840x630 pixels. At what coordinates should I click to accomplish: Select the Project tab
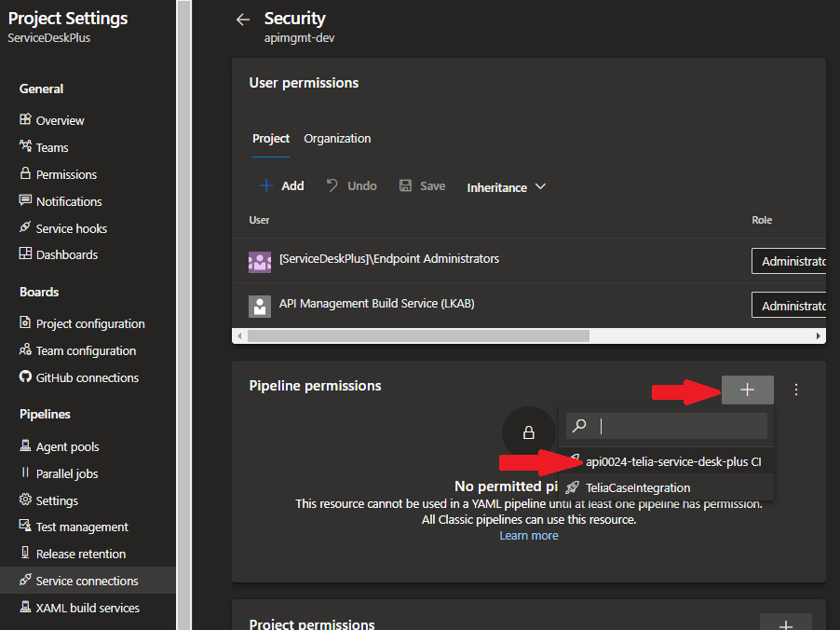coord(270,138)
